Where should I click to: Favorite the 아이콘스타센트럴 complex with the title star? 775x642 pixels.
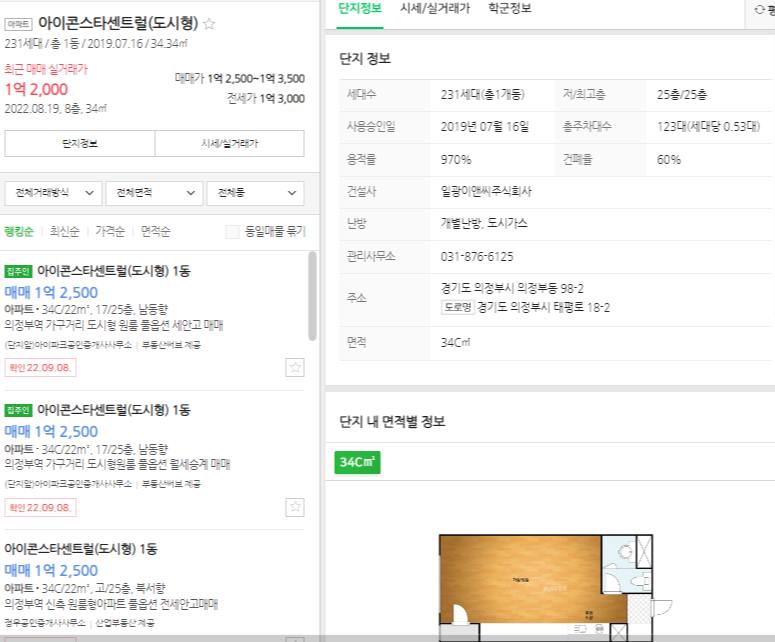point(209,24)
